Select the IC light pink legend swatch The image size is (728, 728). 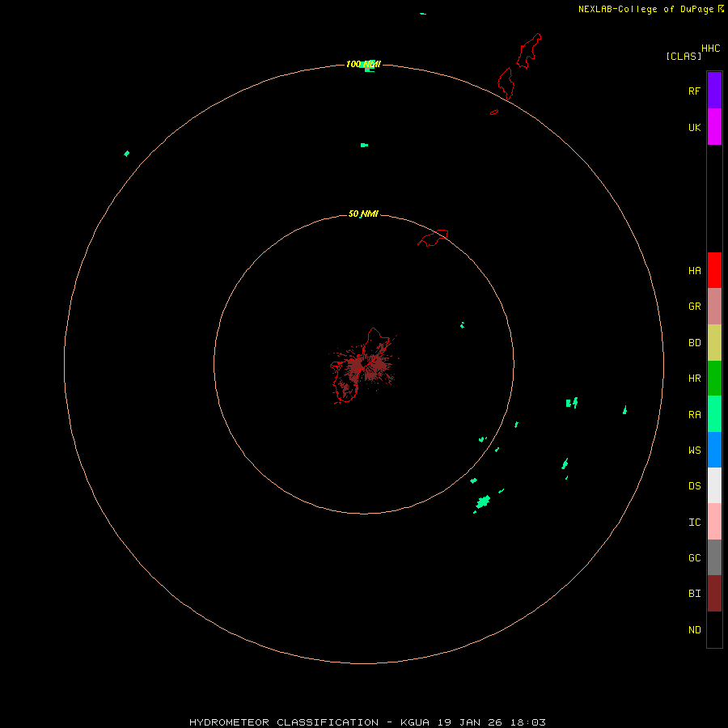pos(714,522)
